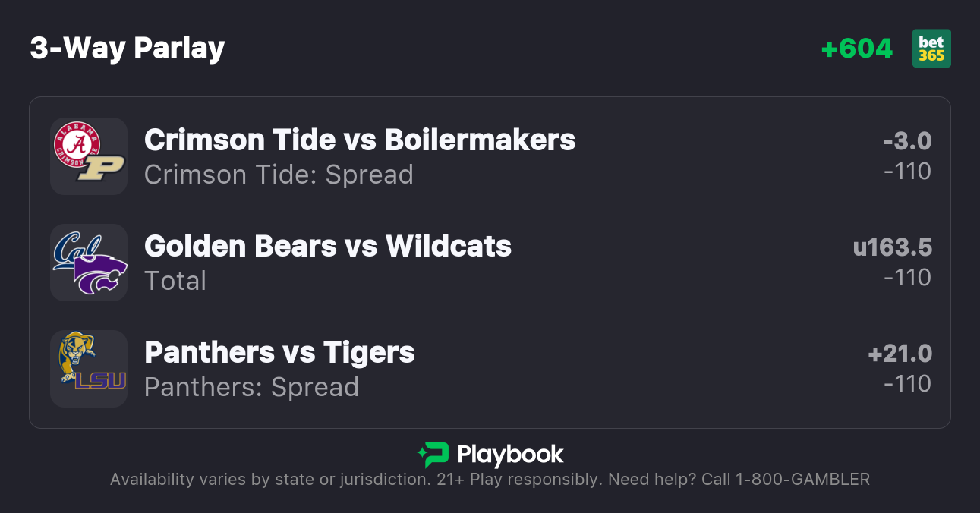This screenshot has width=980, height=513.
Task: Click the bet365 sportsbook logo
Action: (931, 49)
